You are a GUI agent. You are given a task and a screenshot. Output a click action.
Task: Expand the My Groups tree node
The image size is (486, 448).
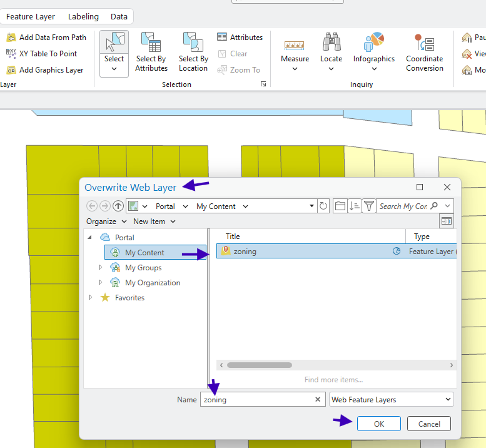tap(101, 268)
